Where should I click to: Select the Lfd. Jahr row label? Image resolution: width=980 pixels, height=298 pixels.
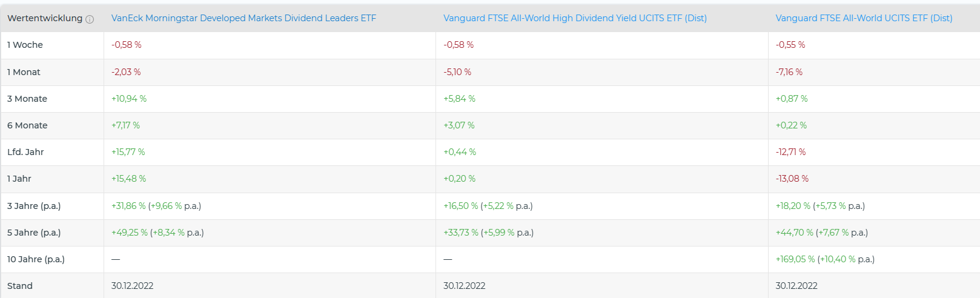click(25, 152)
